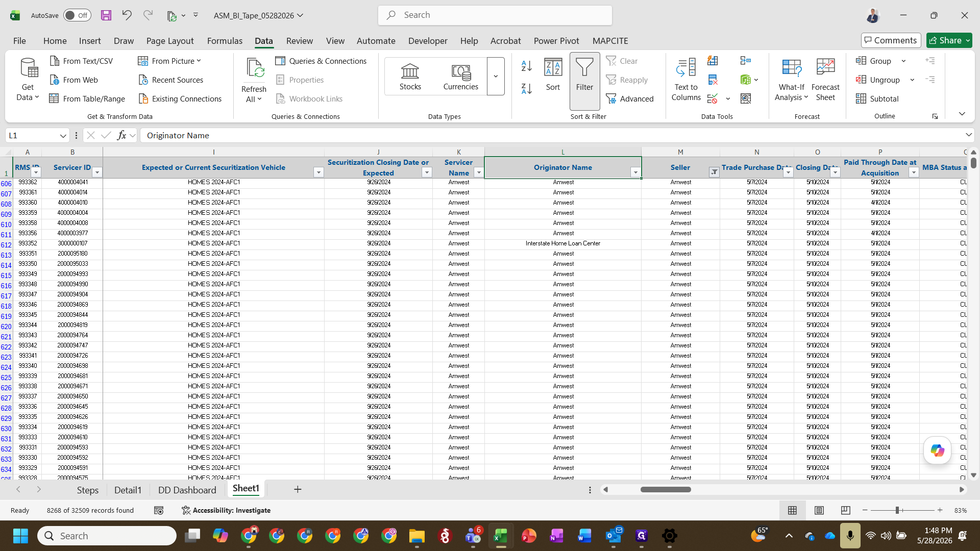Switch to the Steps sheet tab
Image resolution: width=980 pixels, height=551 pixels.
[x=88, y=490]
